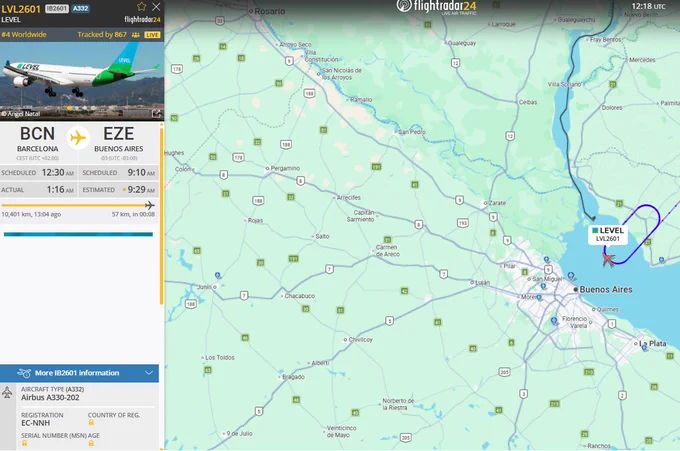
Task: Click lock icon under AGE
Action: click(91, 443)
